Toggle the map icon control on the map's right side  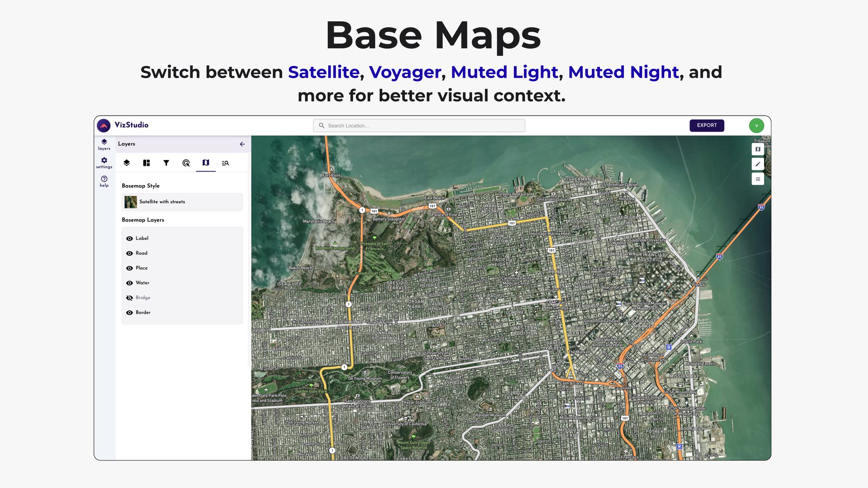[x=758, y=149]
